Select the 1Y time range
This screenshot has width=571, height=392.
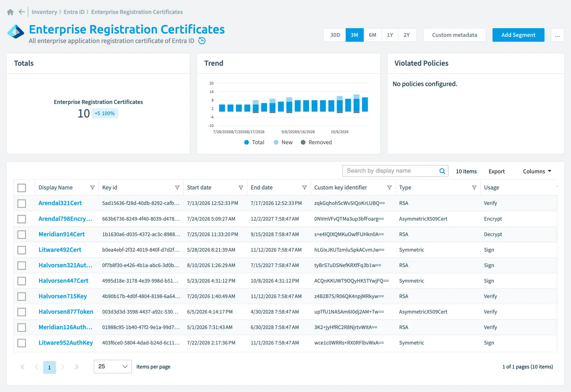390,35
